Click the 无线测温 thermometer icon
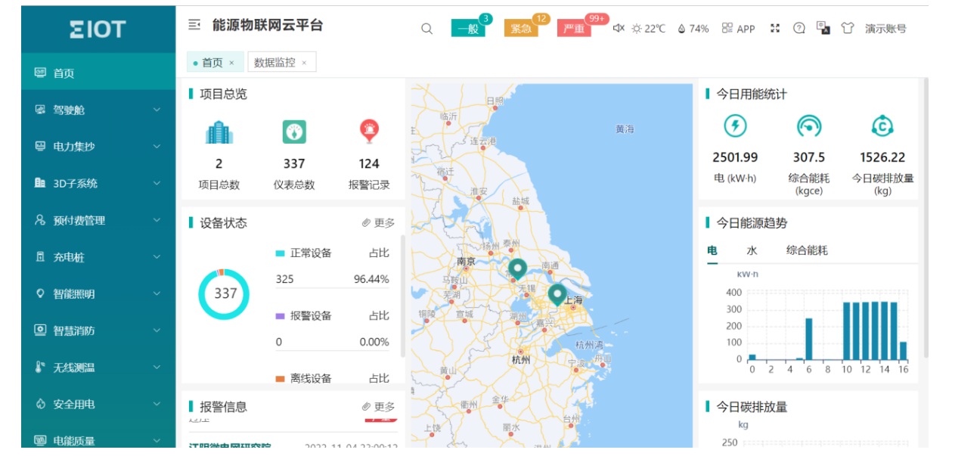The image size is (980, 456). click(40, 367)
